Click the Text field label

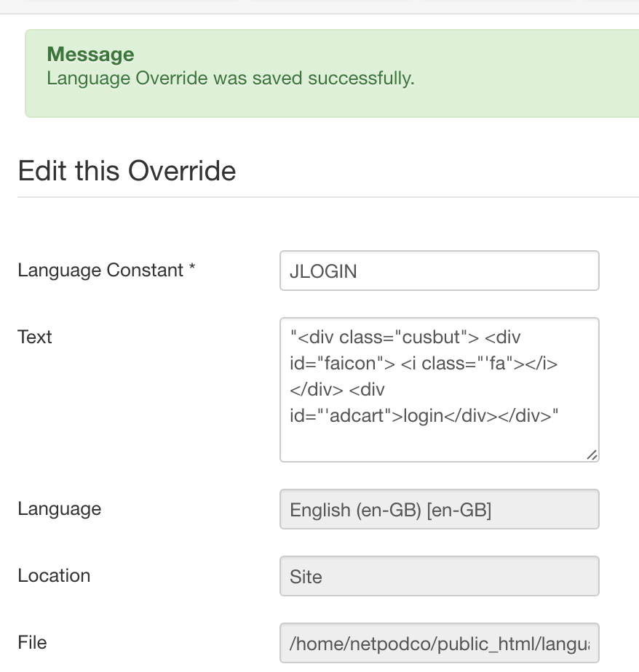click(x=35, y=337)
